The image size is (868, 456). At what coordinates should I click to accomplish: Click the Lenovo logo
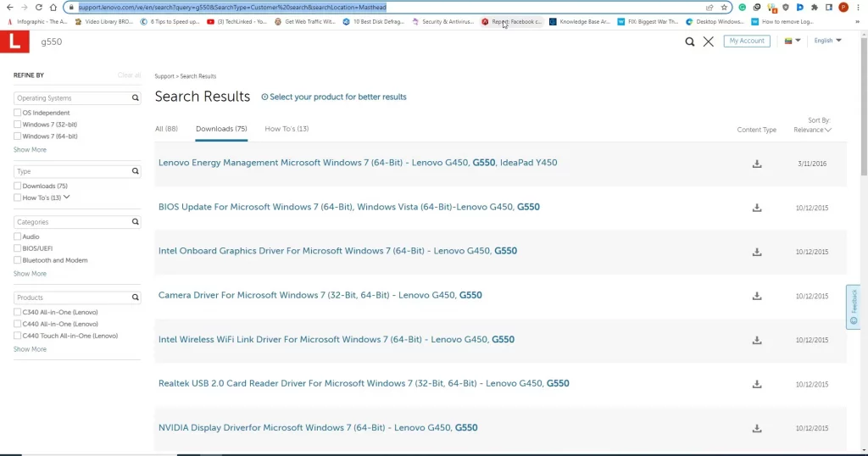click(x=14, y=42)
